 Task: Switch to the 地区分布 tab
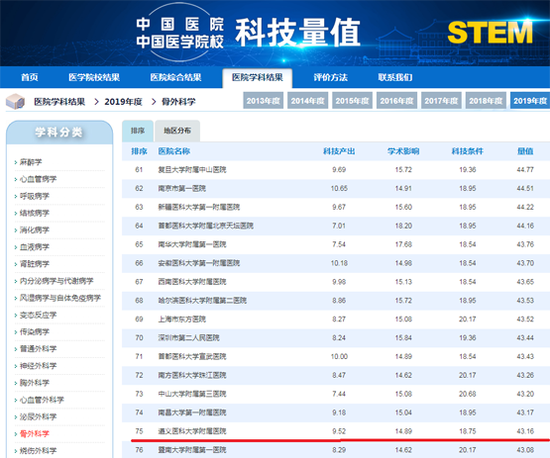coord(177,131)
